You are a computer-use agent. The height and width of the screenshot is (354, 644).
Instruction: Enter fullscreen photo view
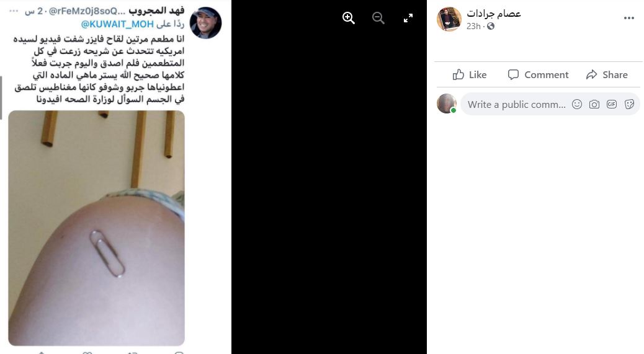[408, 18]
